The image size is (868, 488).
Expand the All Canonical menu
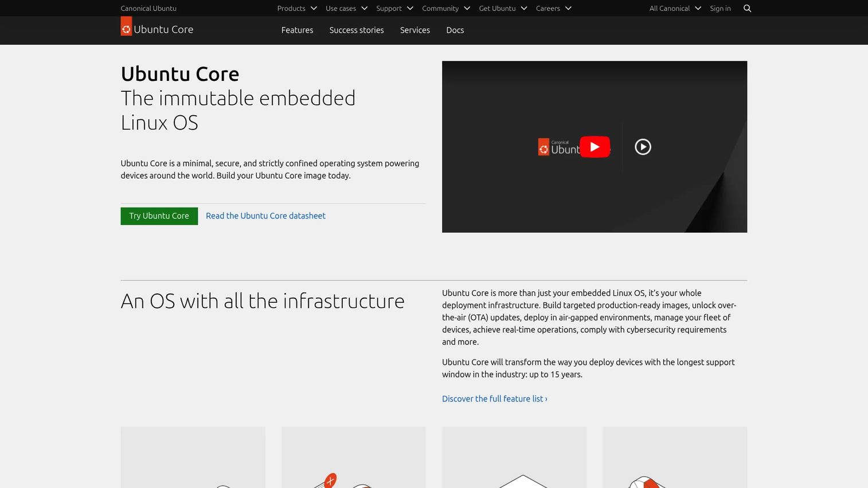[x=675, y=8]
